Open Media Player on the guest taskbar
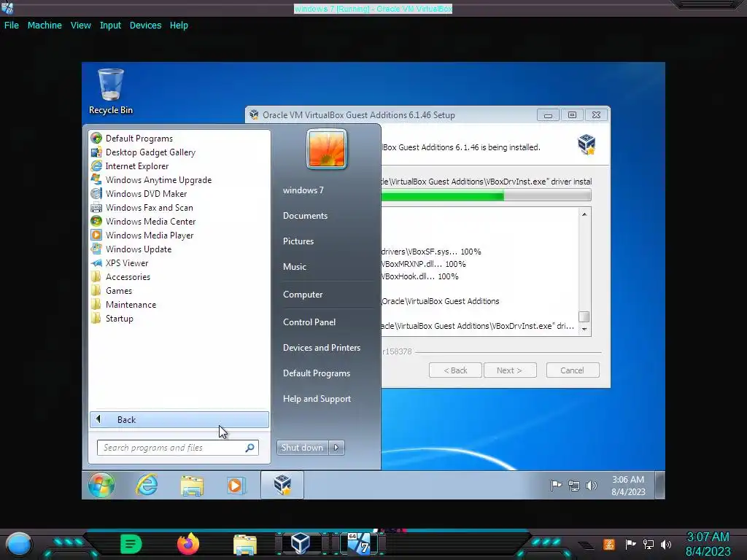The height and width of the screenshot is (560, 747). [x=236, y=485]
